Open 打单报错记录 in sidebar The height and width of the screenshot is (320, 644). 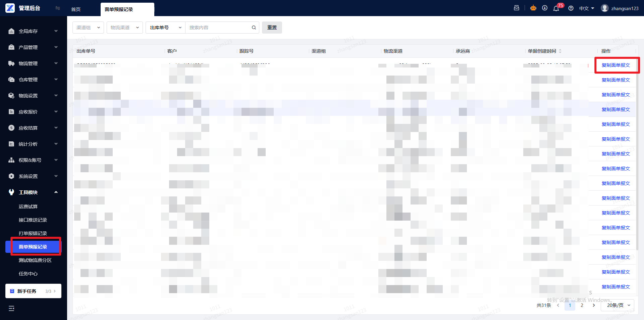click(x=33, y=233)
